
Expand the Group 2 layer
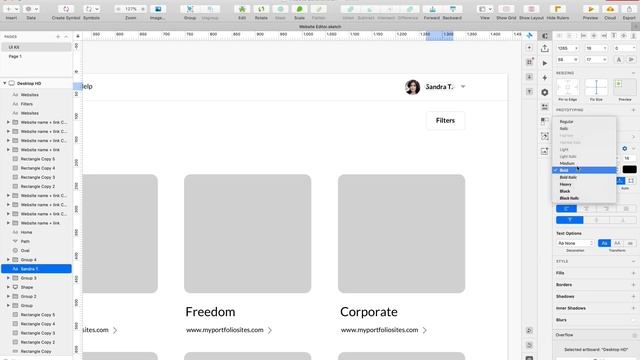click(8, 296)
